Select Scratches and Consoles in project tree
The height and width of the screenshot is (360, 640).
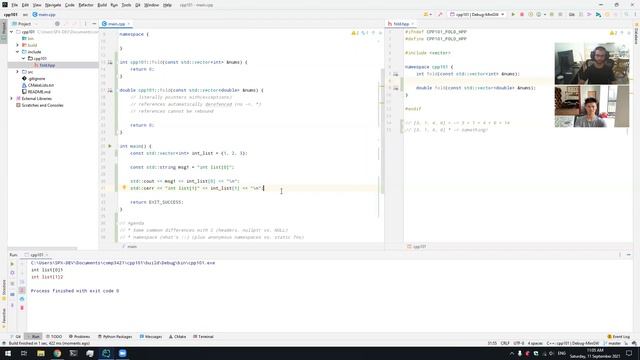pyautogui.click(x=42, y=105)
